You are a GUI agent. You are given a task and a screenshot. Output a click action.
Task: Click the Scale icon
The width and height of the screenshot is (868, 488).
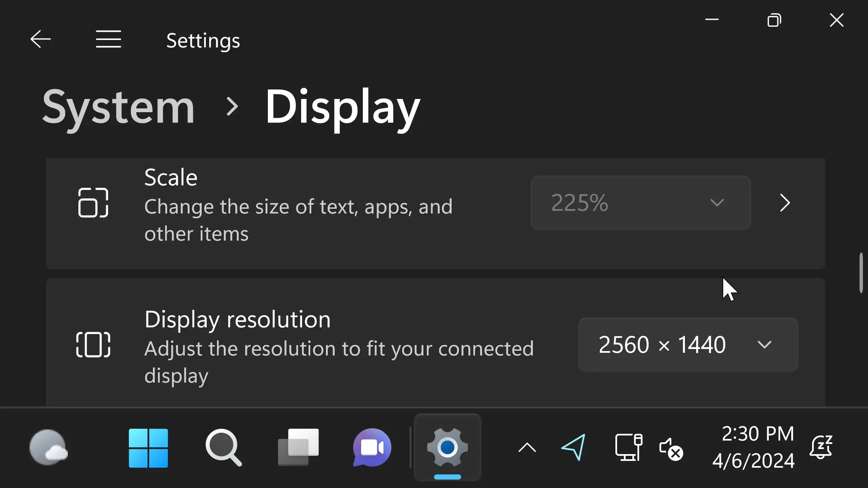tap(93, 203)
